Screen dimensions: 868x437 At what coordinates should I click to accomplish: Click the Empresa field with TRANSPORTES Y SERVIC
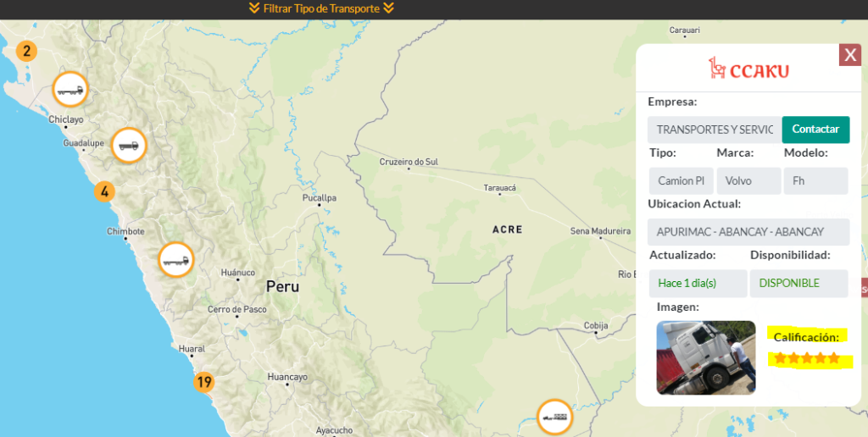pyautogui.click(x=714, y=130)
